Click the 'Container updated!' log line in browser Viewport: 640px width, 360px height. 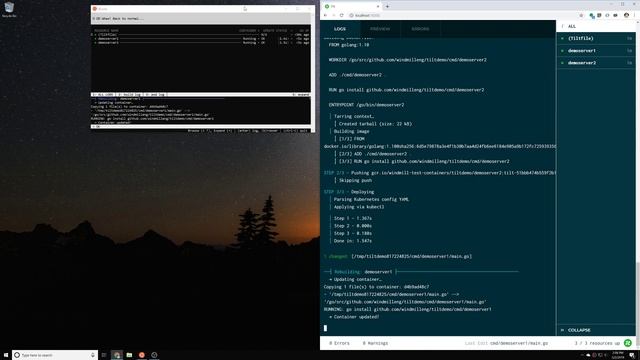click(354, 317)
